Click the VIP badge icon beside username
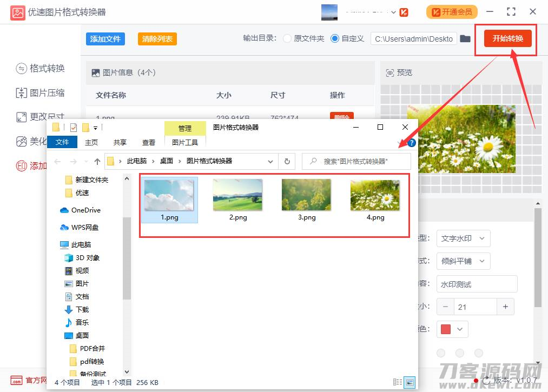Image resolution: width=548 pixels, height=392 pixels. 404,12
